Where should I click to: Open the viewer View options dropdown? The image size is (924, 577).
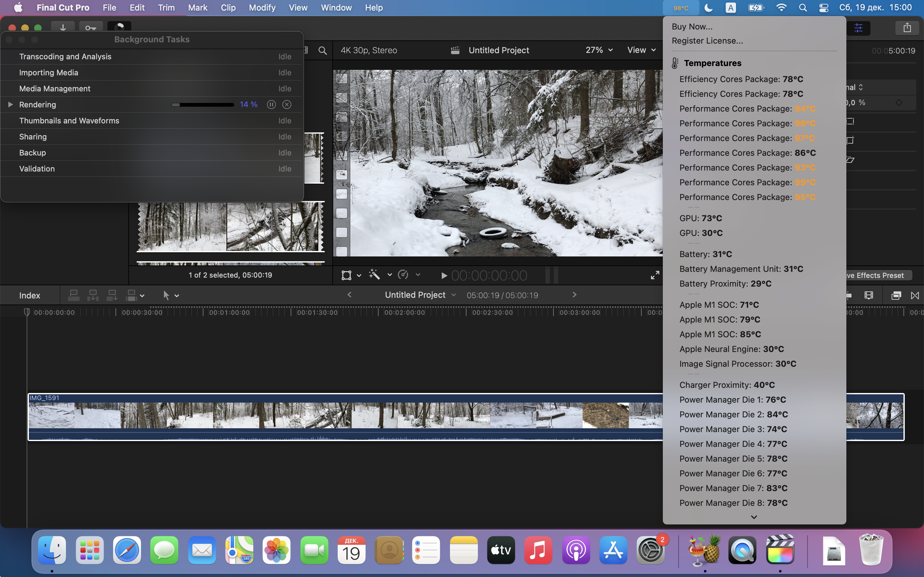click(641, 50)
